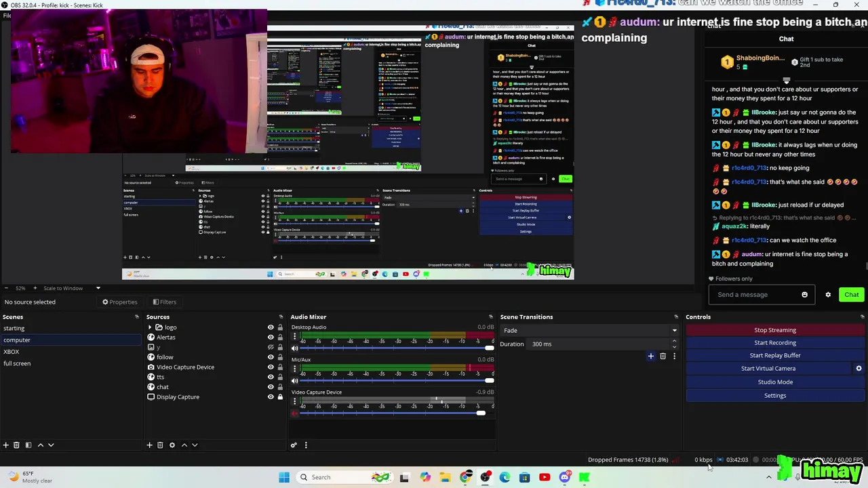Screen dimensions: 868x488
Task: Open the preview scale dropdown arrow
Action: [x=98, y=288]
